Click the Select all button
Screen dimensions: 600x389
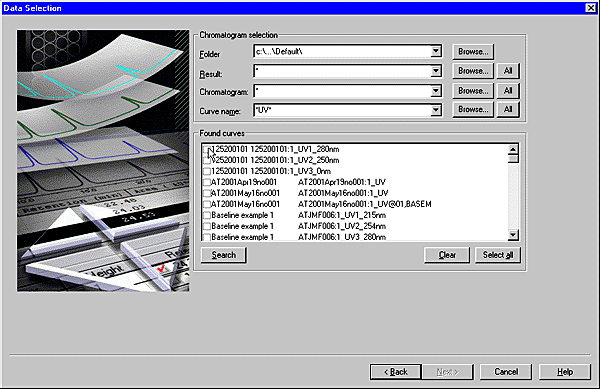click(x=497, y=255)
